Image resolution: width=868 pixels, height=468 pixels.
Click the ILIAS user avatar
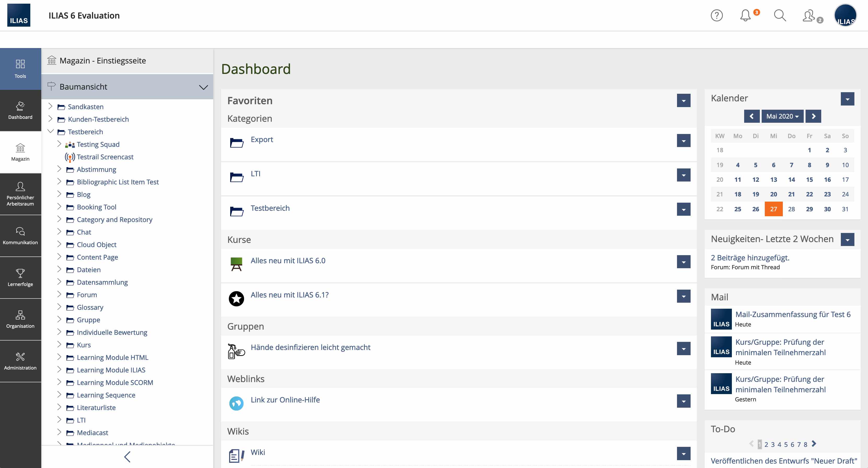[x=845, y=15]
